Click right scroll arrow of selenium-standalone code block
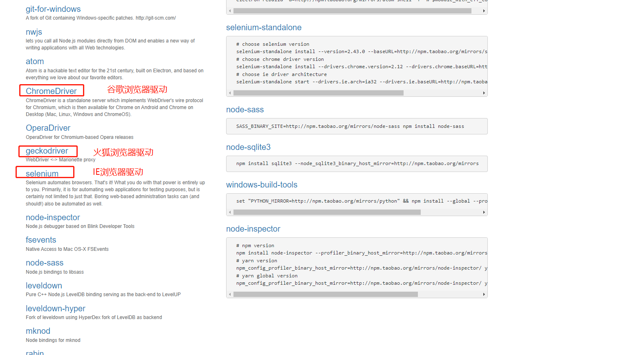The width and height of the screenshot is (644, 355). pos(484,93)
